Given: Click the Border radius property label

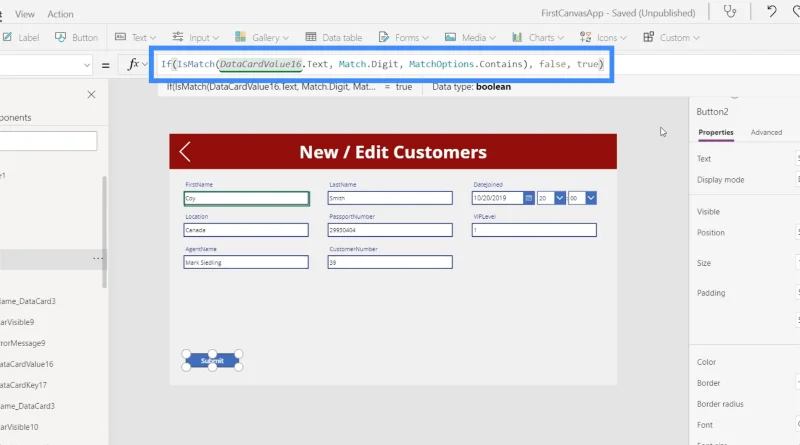Looking at the screenshot, I should pos(720,404).
